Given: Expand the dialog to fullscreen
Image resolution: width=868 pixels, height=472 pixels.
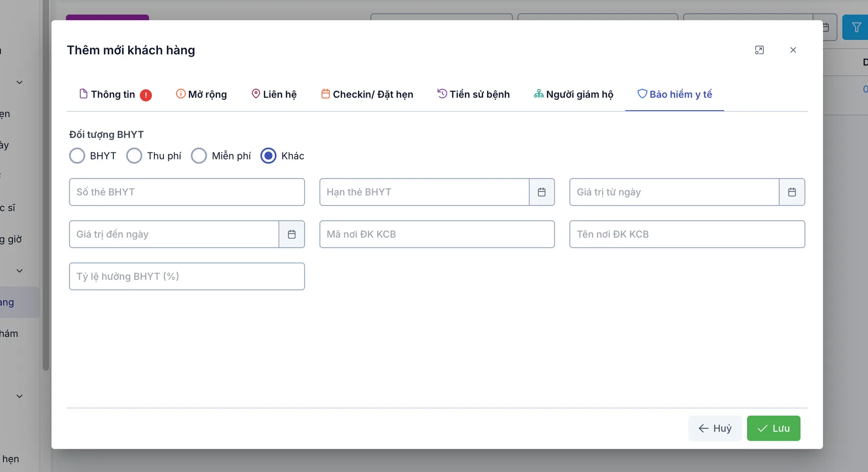Looking at the screenshot, I should pos(759,50).
